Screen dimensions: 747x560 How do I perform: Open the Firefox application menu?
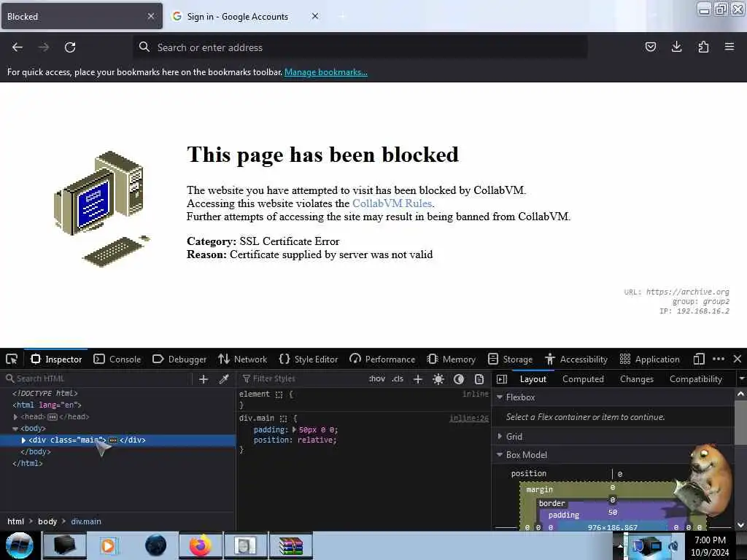[x=729, y=47]
